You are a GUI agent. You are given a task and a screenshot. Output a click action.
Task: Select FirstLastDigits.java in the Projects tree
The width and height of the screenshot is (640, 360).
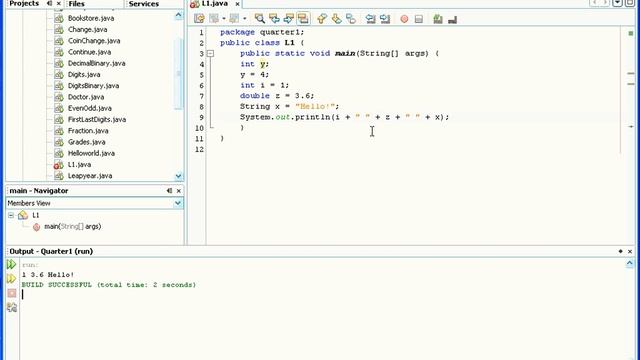pos(97,120)
